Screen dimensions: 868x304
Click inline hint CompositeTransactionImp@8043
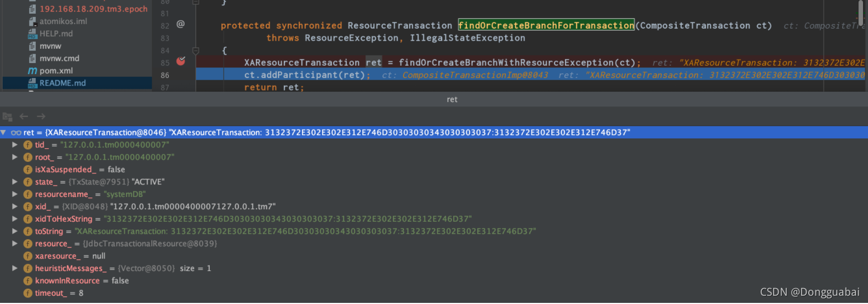click(475, 75)
